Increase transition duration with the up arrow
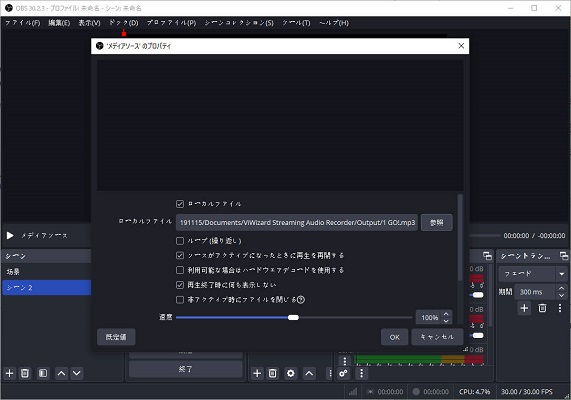Image resolution: width=571 pixels, height=400 pixels. click(x=561, y=289)
